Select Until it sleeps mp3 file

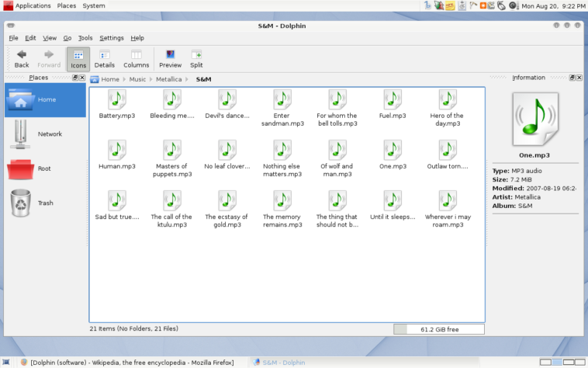tap(393, 206)
